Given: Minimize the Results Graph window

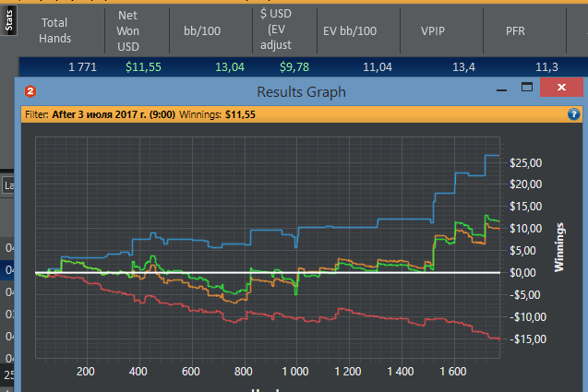Looking at the screenshot, I should click(501, 90).
